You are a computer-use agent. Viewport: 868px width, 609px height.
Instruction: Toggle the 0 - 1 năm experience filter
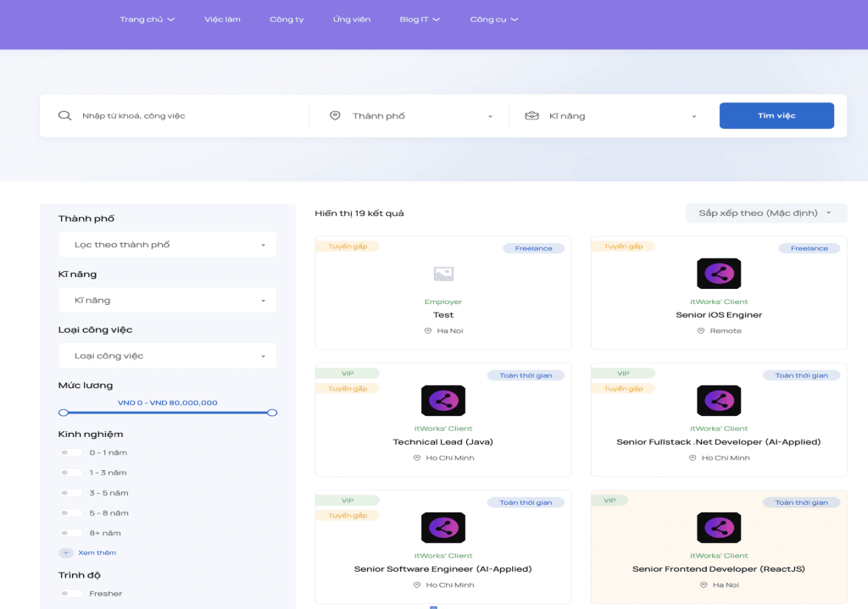pyautogui.click(x=70, y=452)
